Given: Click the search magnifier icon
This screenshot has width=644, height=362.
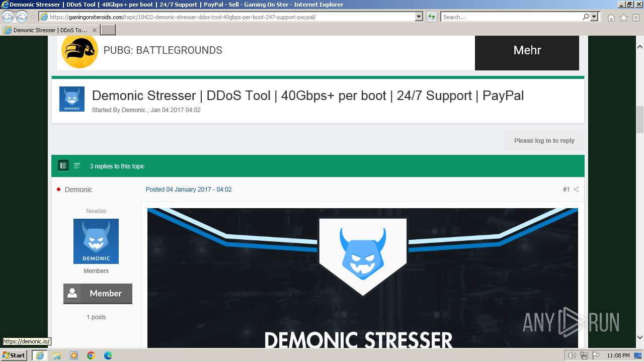Looking at the screenshot, I should click(x=586, y=17).
